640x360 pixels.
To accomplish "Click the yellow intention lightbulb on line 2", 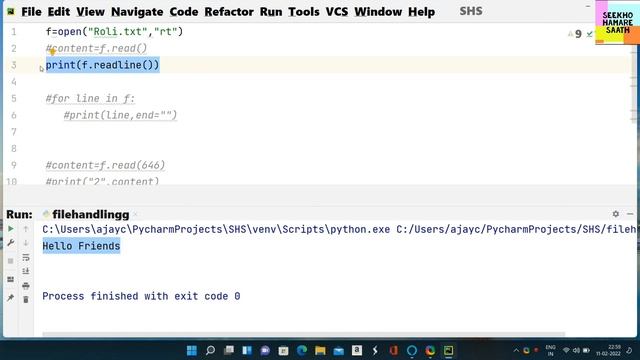I will tap(52, 51).
